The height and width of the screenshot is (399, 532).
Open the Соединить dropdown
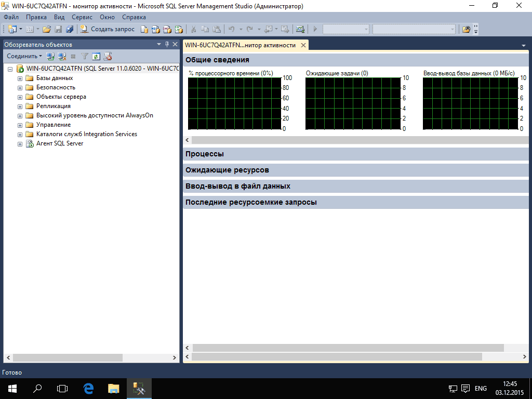24,56
